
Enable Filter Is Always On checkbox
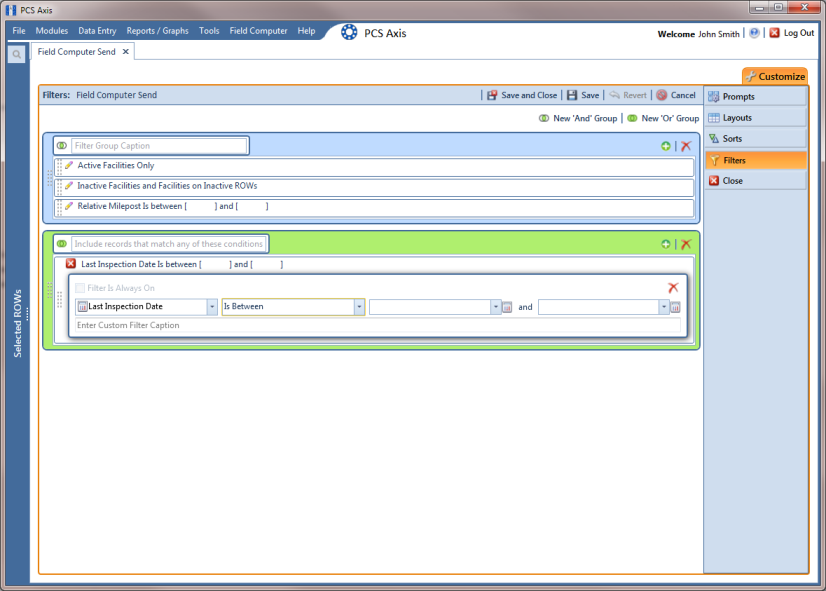pyautogui.click(x=80, y=288)
